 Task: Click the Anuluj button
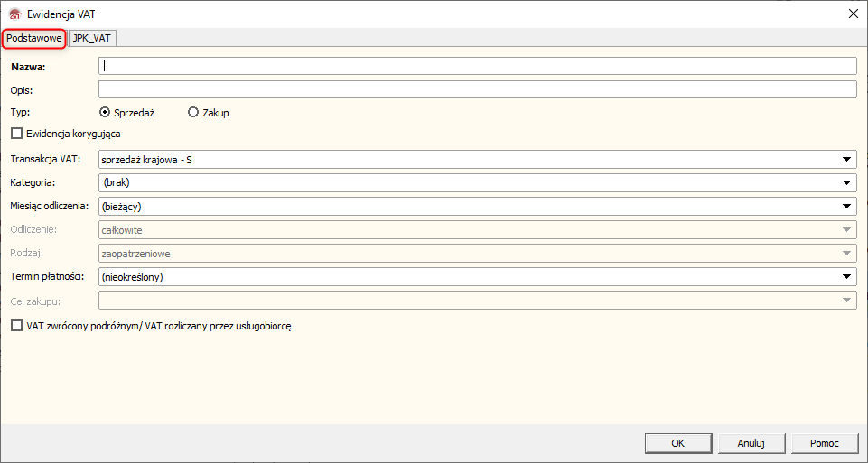751,443
